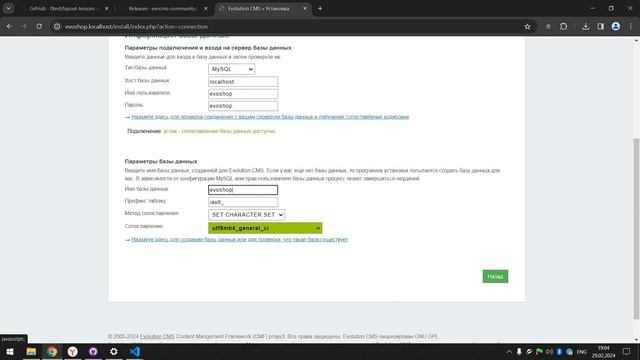This screenshot has width=640, height=360.
Task: Toggle browser side panel icon
Action: coord(600,27)
